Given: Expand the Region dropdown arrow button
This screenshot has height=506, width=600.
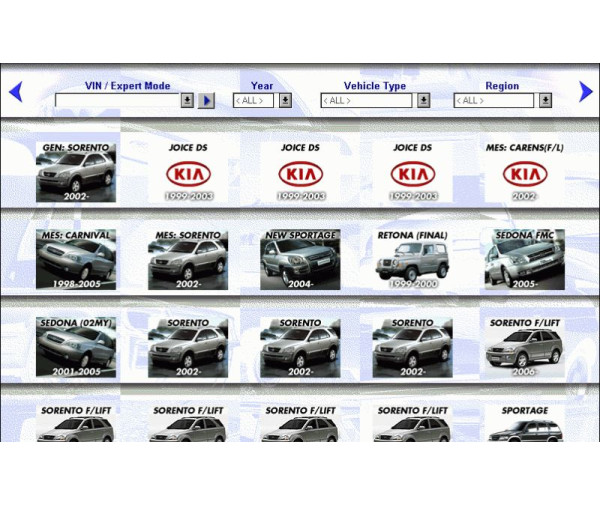Looking at the screenshot, I should pos(545,101).
